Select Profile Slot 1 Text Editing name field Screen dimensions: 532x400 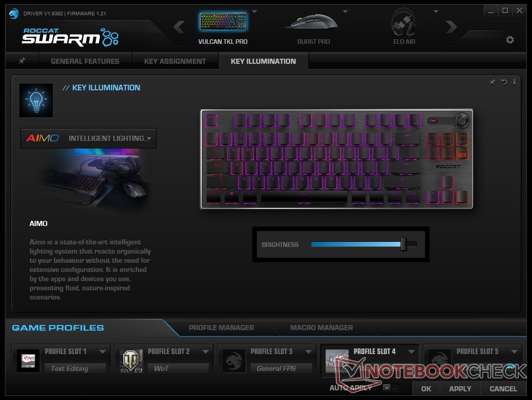tap(75, 368)
